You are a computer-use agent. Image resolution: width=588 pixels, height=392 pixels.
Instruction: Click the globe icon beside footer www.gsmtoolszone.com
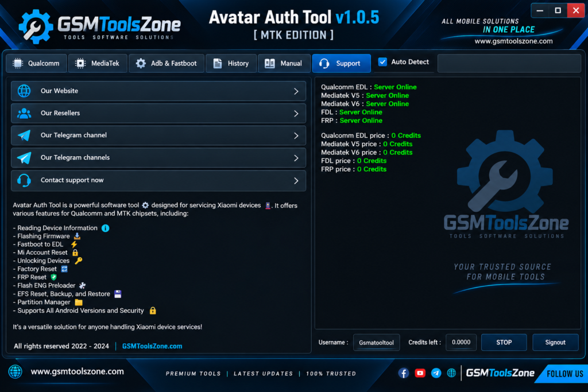pos(16,371)
